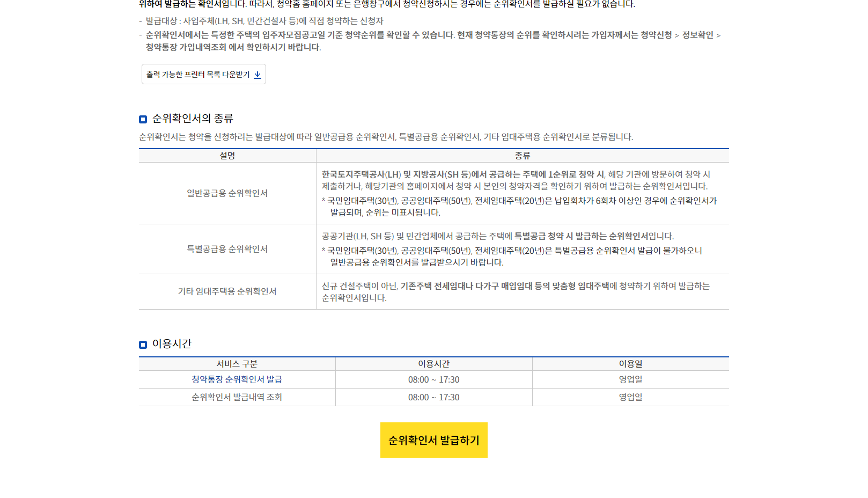Image resolution: width=868 pixels, height=498 pixels.
Task: Click the 청약통장 가입내역조회 text reference
Action: click(185, 47)
